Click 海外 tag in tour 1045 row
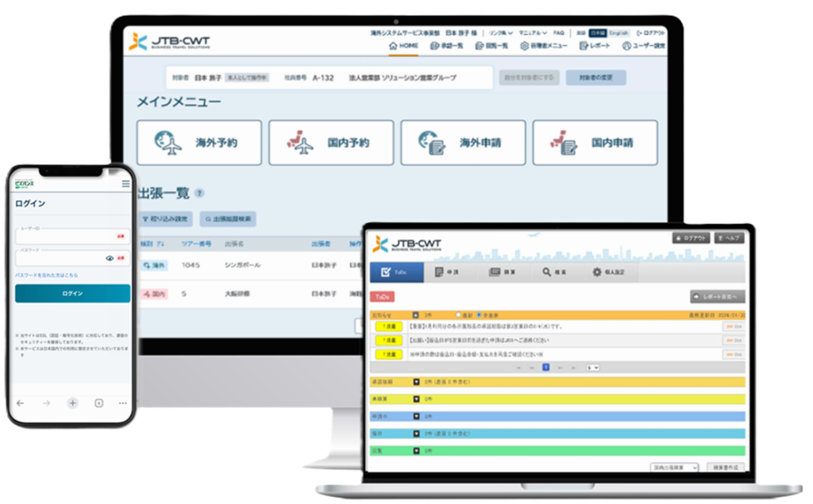This screenshot has height=504, width=813. [154, 265]
